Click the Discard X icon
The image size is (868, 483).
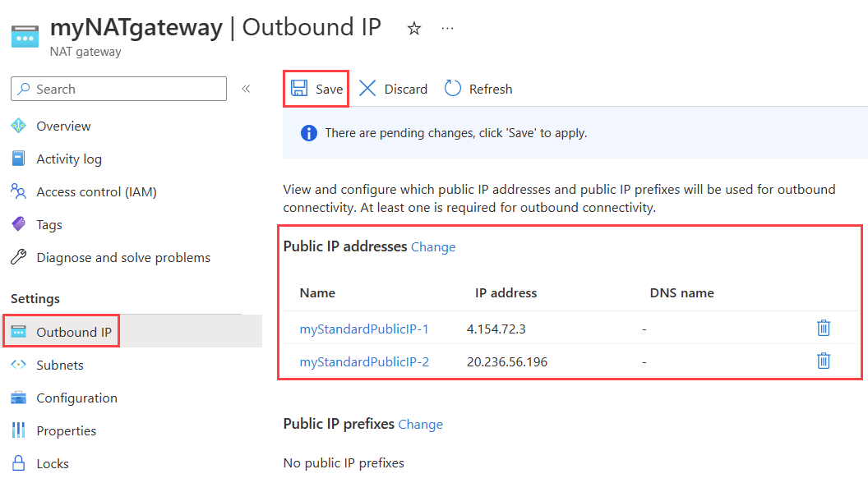[x=367, y=89]
